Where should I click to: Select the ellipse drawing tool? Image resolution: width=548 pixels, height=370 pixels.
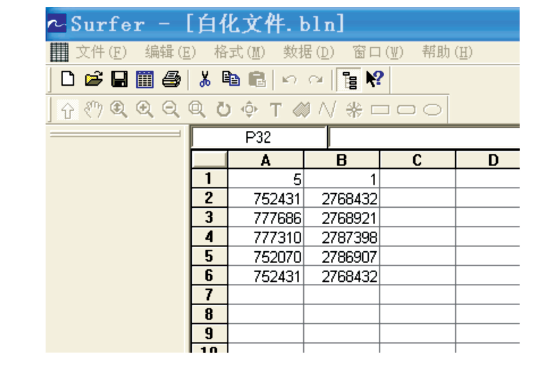[x=432, y=110]
